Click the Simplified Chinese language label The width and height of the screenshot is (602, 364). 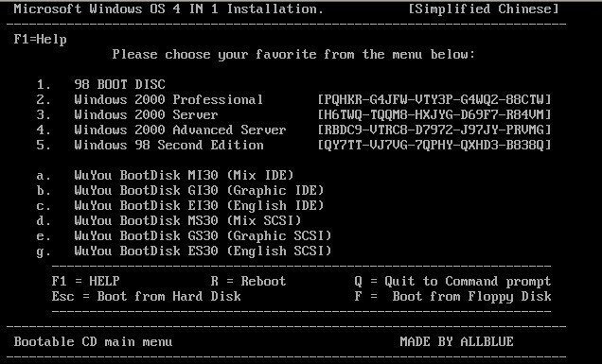click(483, 9)
